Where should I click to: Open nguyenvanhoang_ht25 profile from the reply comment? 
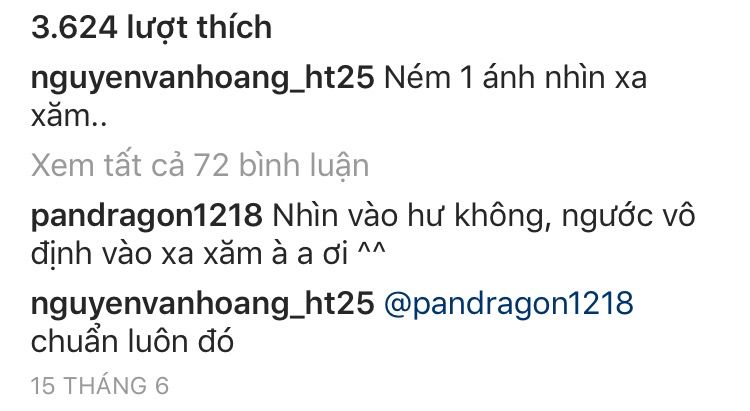click(202, 304)
